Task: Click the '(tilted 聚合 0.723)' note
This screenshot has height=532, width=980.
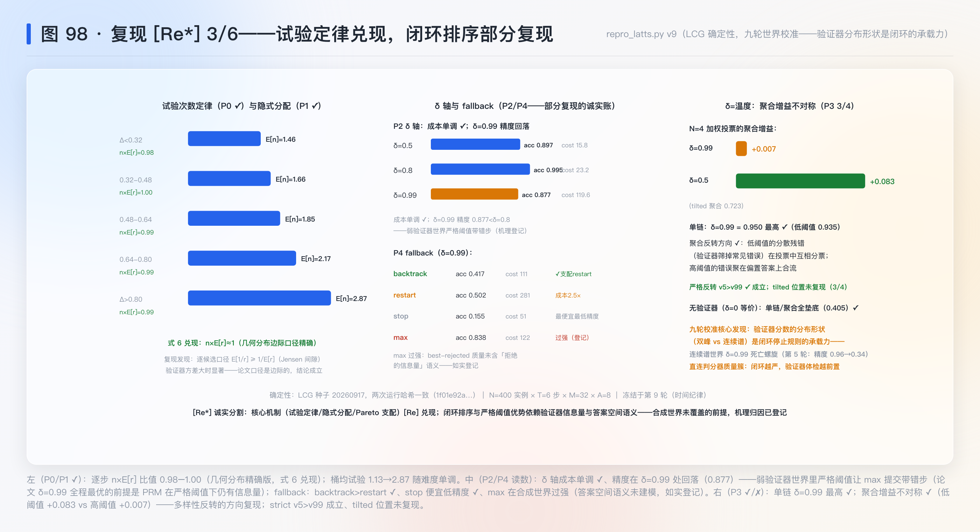Action: coord(716,206)
